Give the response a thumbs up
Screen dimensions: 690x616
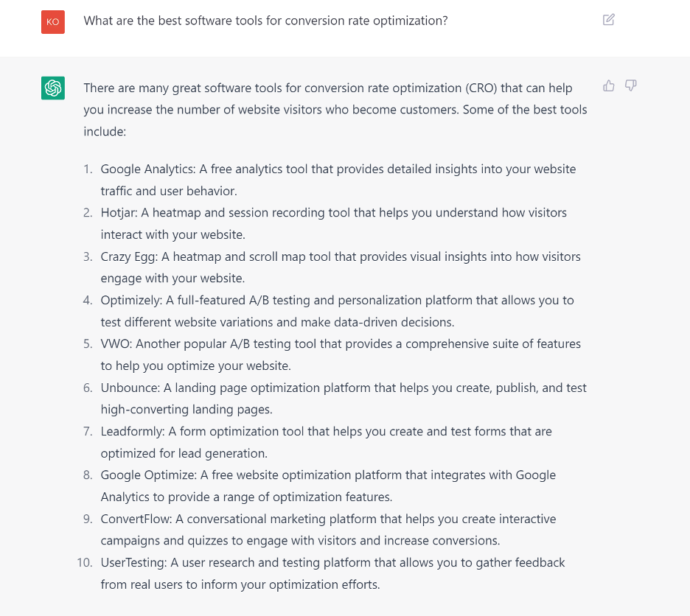click(609, 85)
